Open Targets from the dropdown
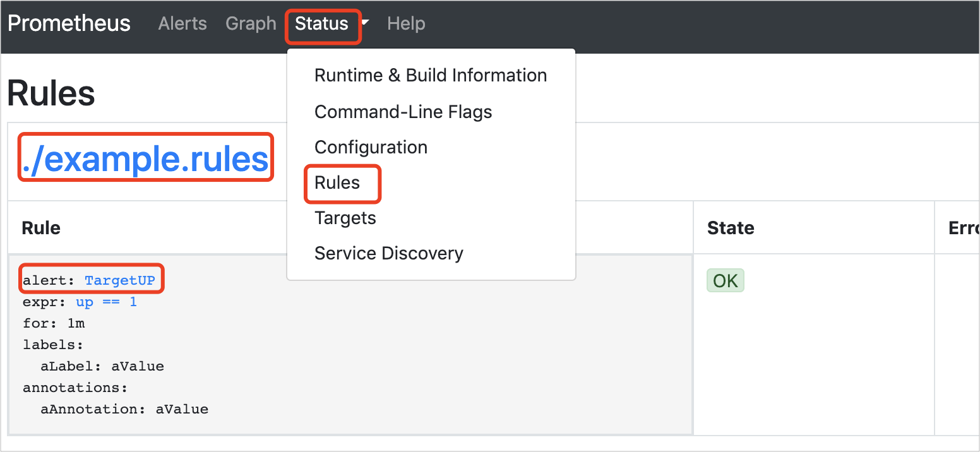Image resolution: width=980 pixels, height=452 pixels. click(345, 218)
